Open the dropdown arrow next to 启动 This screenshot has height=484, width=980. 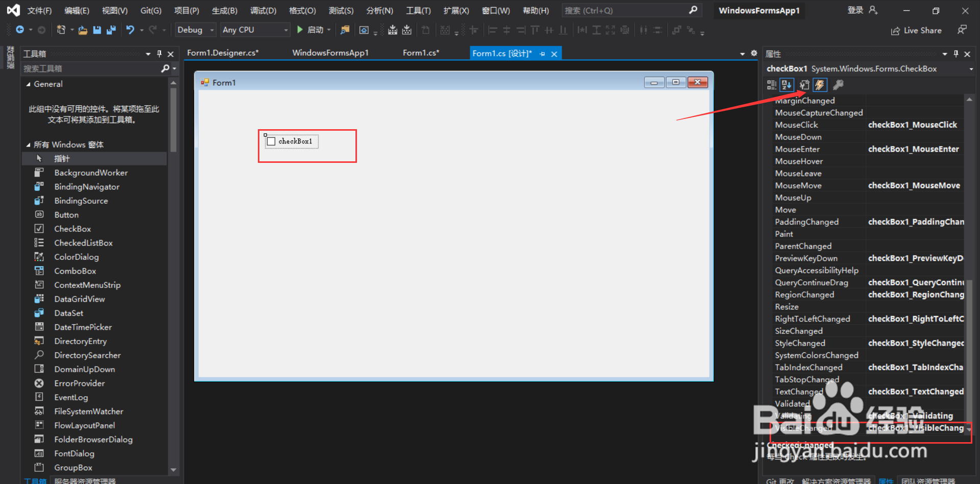(329, 30)
